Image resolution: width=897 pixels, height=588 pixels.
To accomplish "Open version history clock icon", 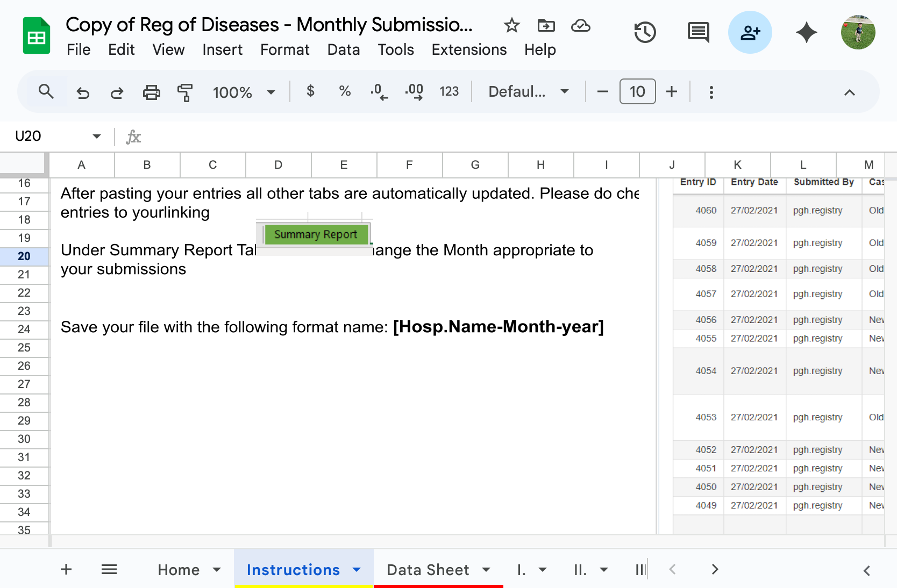I will (x=644, y=32).
